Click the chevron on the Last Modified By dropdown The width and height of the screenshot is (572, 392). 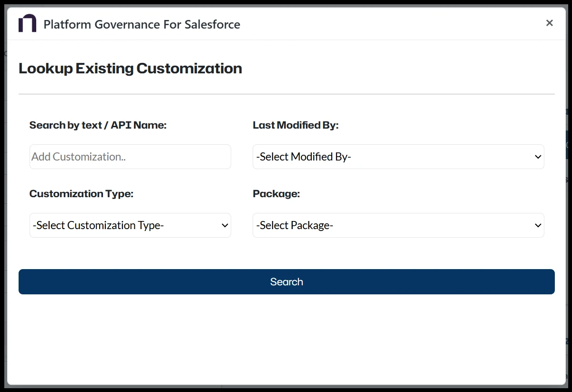538,156
